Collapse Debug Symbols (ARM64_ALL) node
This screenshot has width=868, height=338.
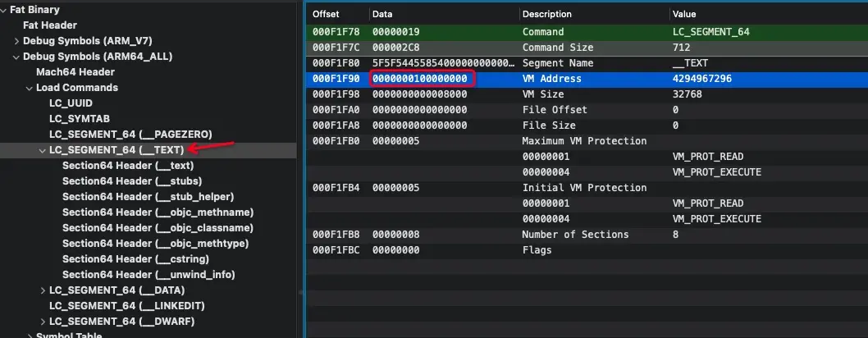click(x=16, y=57)
